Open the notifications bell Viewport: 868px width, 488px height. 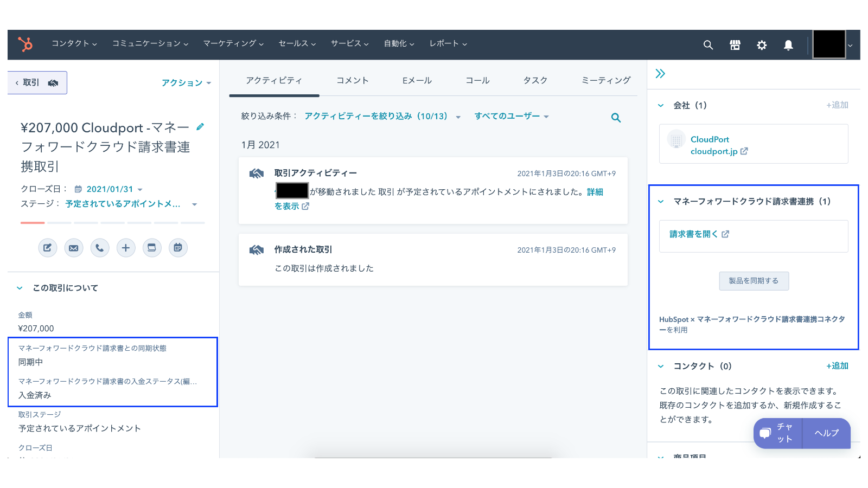(788, 45)
